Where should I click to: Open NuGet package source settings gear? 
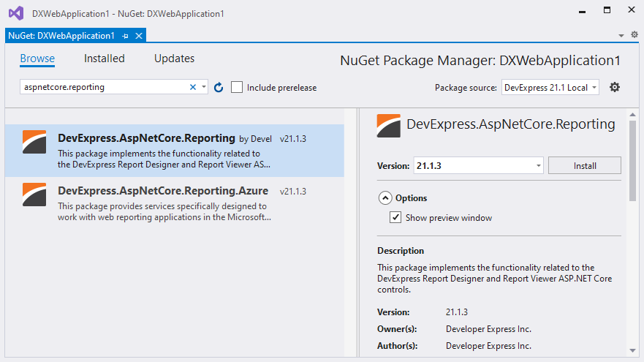615,87
